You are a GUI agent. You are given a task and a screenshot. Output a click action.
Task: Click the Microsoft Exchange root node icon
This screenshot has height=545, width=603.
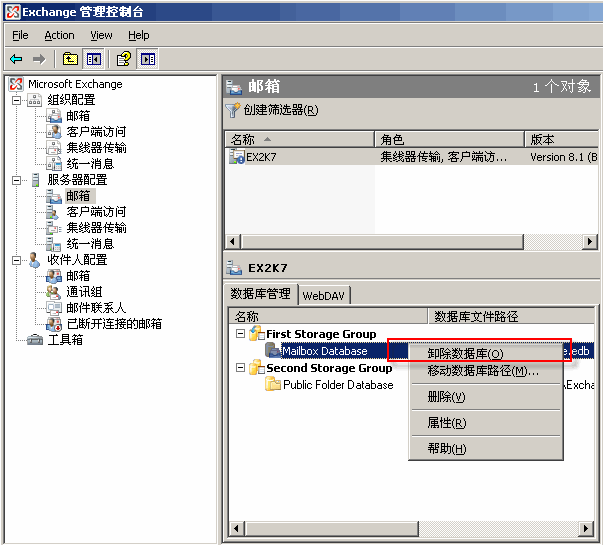tap(16, 84)
